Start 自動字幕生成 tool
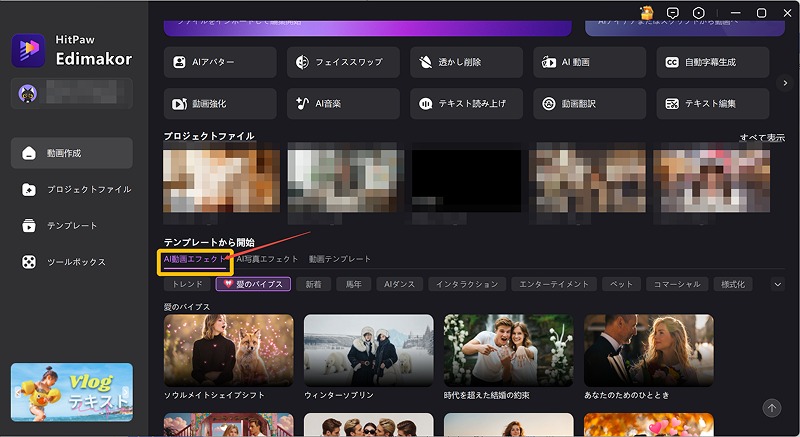The image size is (800, 437). click(x=713, y=62)
